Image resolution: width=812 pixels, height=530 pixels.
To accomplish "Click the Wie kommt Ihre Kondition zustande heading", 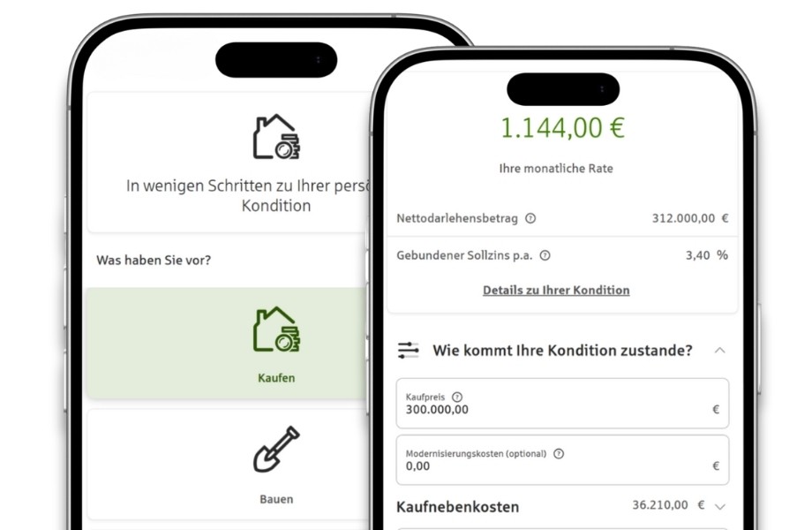I will 562,350.
